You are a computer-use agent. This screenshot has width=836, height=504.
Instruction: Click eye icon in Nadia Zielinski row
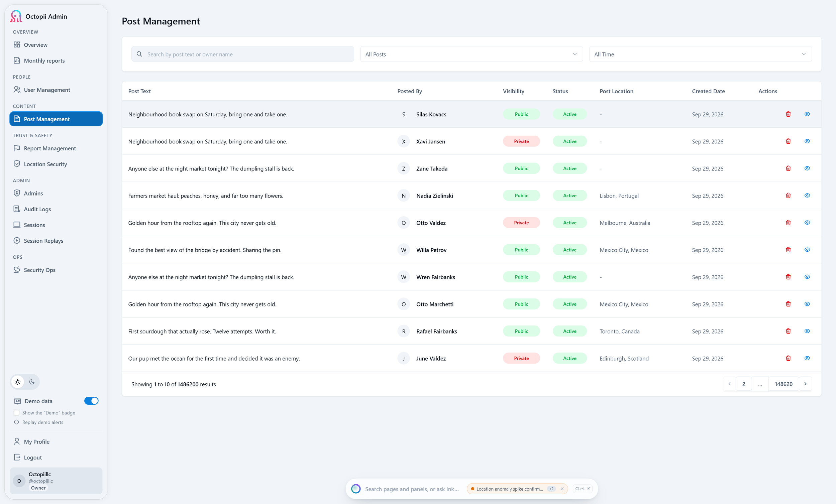807,196
